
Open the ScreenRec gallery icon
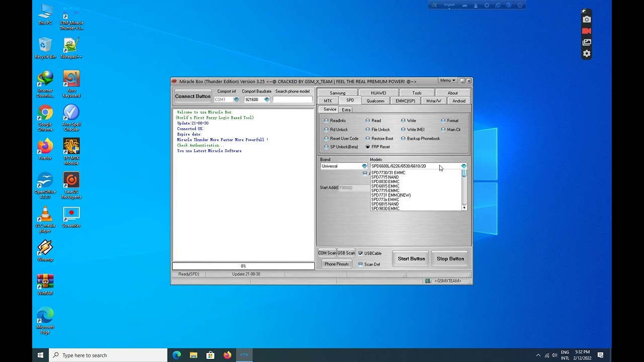coord(587,42)
